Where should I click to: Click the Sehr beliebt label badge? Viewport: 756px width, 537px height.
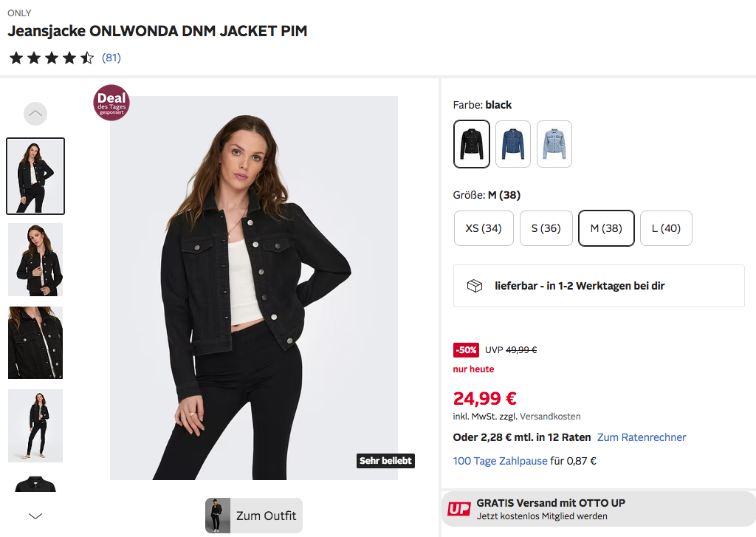(385, 461)
